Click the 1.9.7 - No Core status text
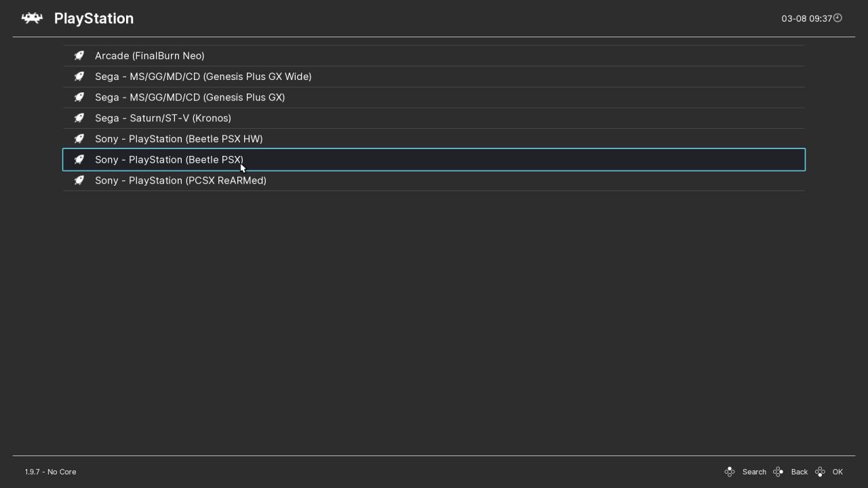The image size is (868, 488). click(50, 472)
